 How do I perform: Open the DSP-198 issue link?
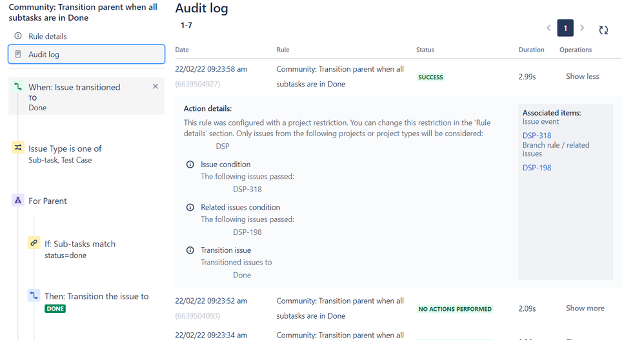[x=537, y=168]
